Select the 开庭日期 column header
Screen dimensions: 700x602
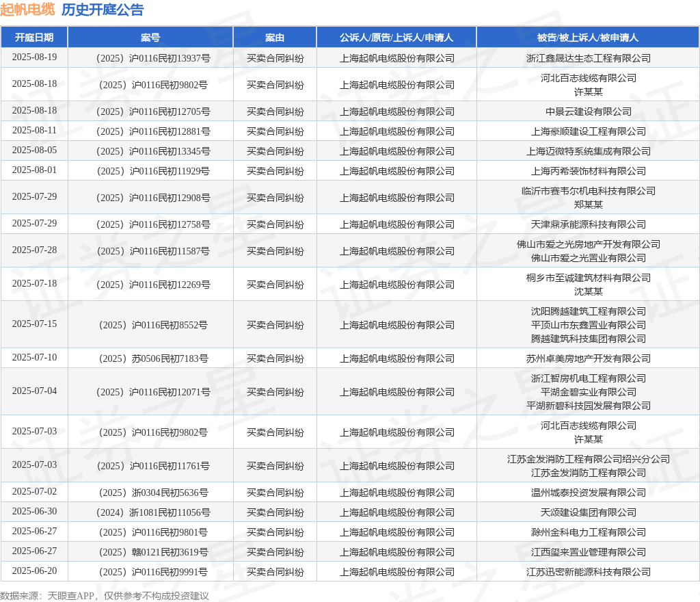34,38
